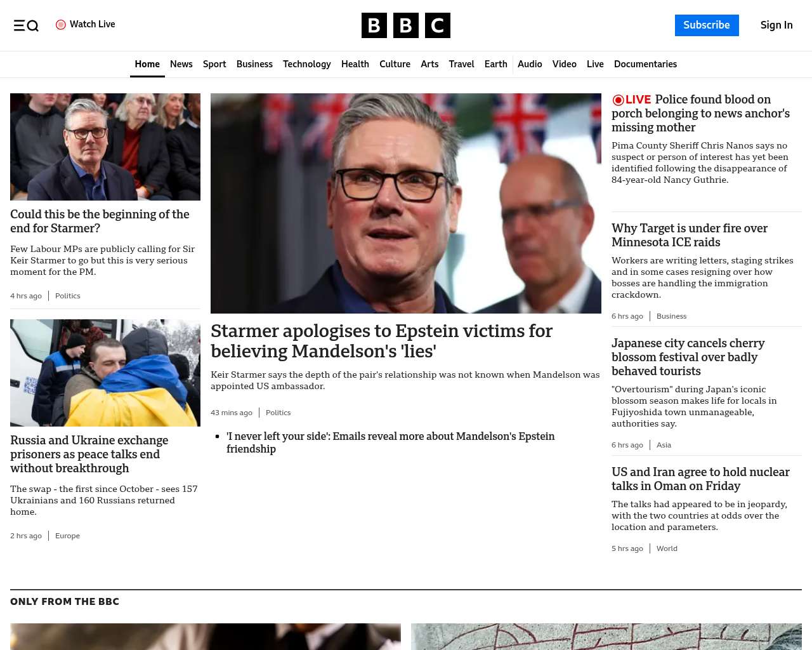Screen dimensions: 812x650
Task: Click Politics tag under the 43 mins ago story
Action: click(x=278, y=413)
